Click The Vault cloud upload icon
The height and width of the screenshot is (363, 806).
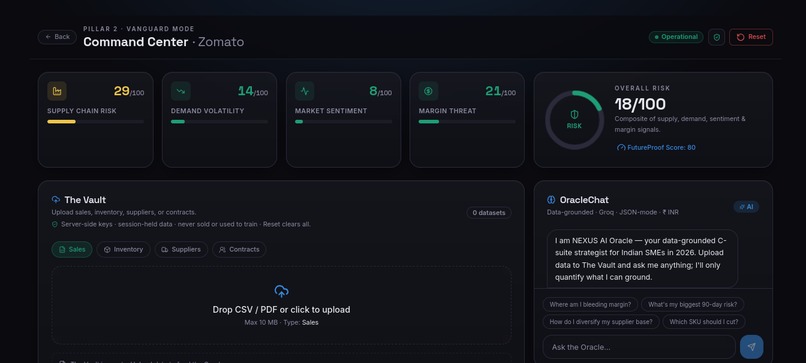point(56,199)
